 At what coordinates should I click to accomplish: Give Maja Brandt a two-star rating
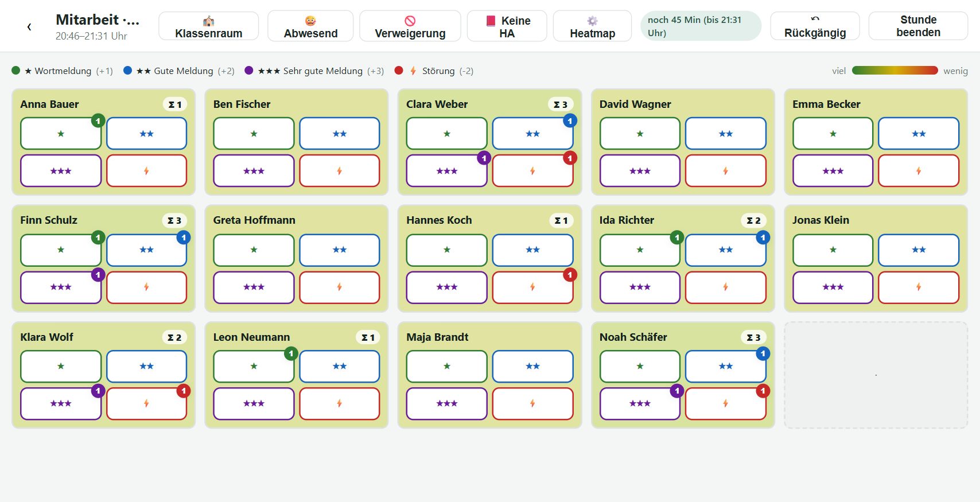[x=532, y=366]
